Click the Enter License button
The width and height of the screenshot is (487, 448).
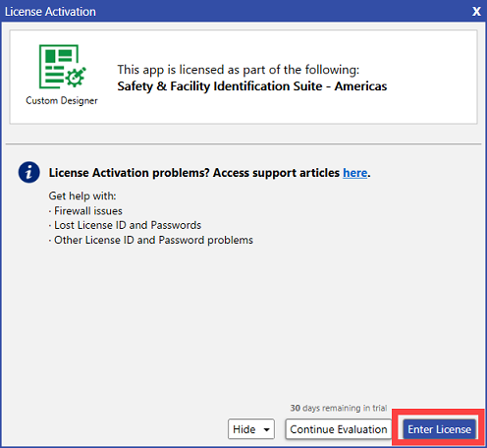tap(439, 429)
